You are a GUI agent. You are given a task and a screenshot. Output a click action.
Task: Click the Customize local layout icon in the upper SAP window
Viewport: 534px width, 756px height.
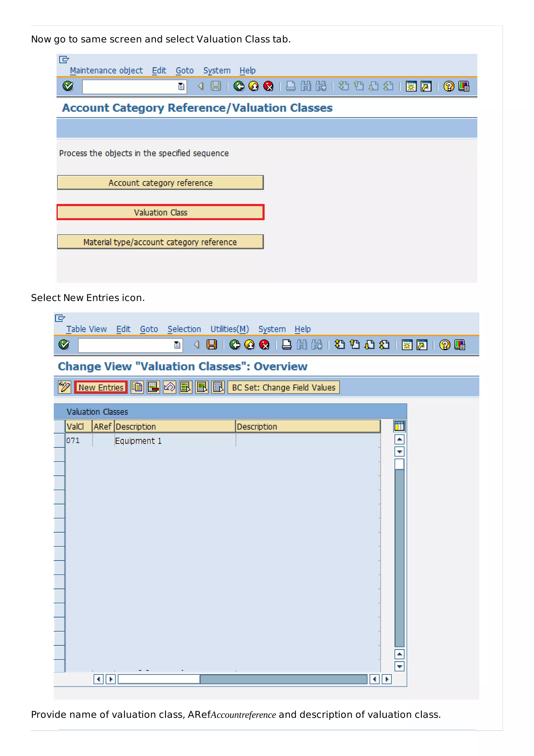tap(464, 86)
